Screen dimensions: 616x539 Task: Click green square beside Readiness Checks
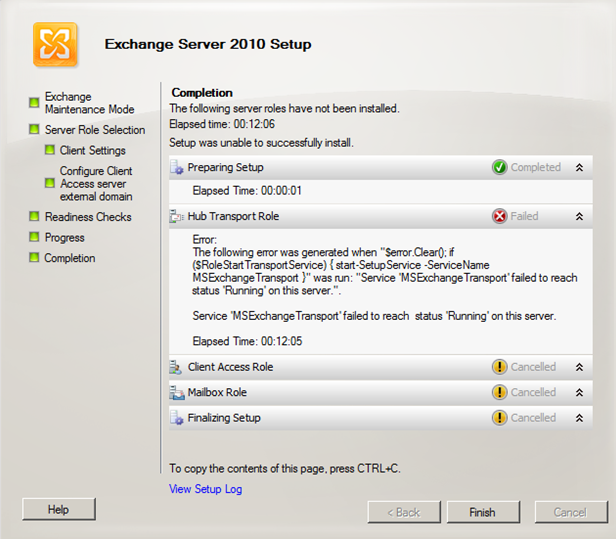pos(34,216)
